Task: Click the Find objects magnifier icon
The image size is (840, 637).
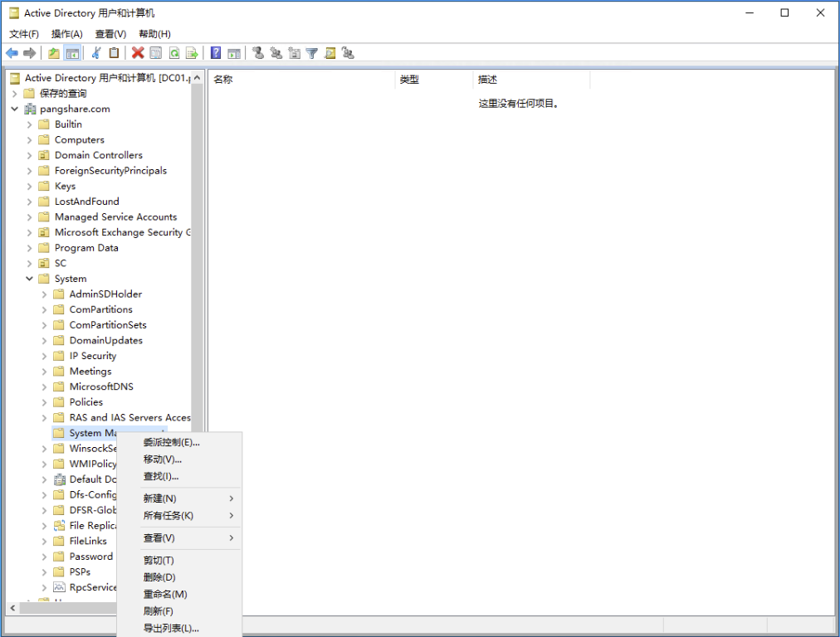Action: pyautogui.click(x=330, y=53)
